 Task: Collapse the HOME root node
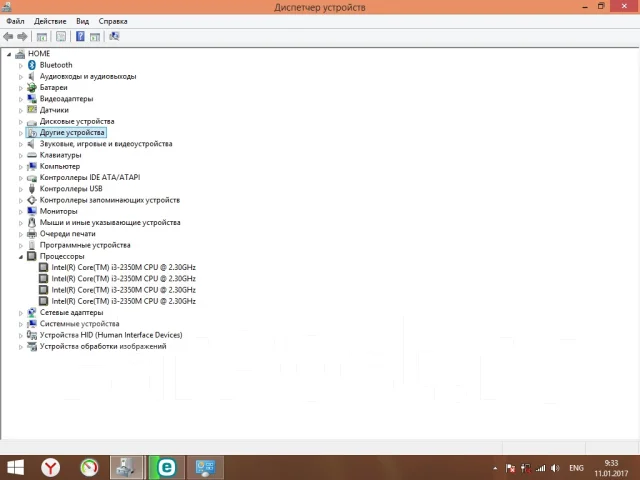(x=9, y=54)
